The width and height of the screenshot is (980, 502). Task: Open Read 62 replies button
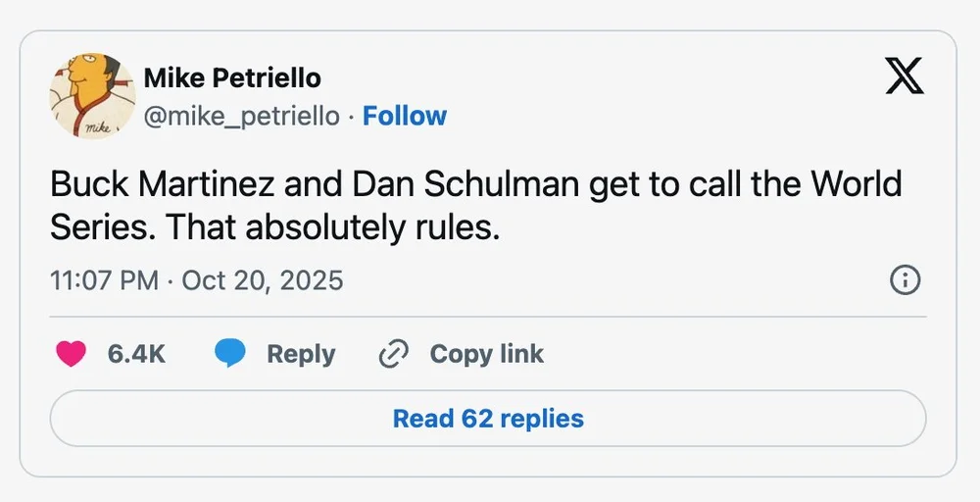tap(488, 419)
